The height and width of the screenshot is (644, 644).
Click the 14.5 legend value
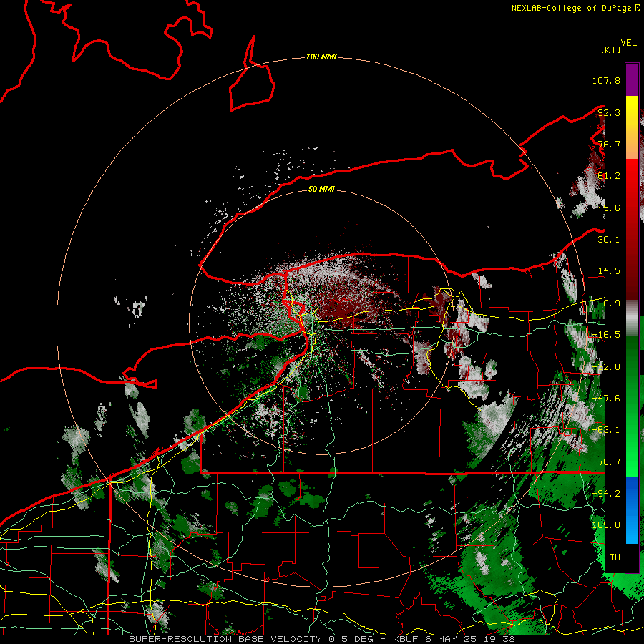[x=609, y=271]
